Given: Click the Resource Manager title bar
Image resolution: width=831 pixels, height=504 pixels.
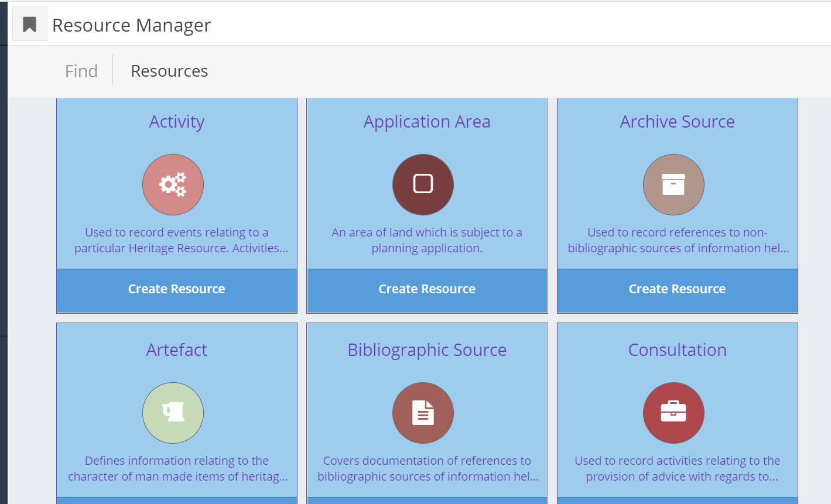Looking at the screenshot, I should click(x=131, y=25).
